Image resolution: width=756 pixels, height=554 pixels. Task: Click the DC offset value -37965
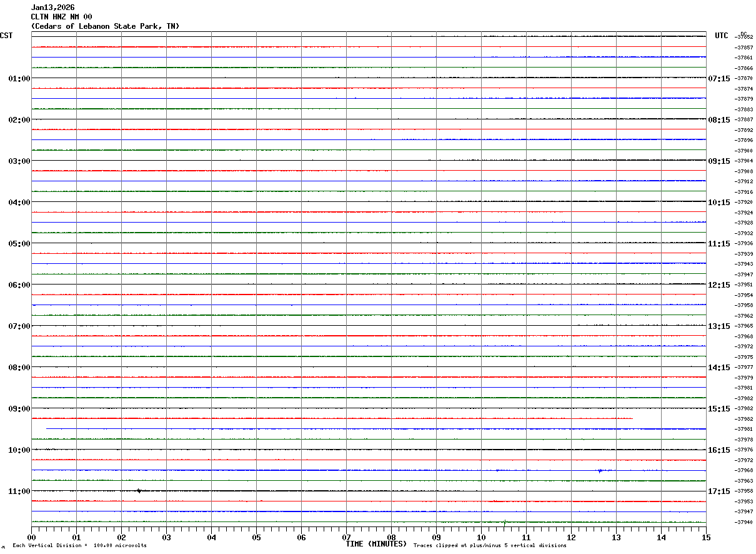(744, 326)
